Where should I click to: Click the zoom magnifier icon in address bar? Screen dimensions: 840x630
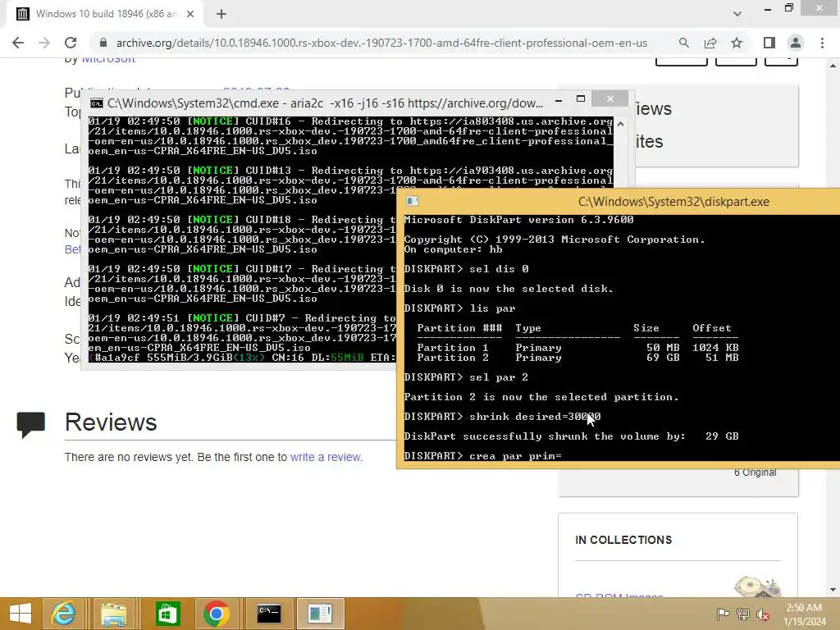[x=683, y=43]
